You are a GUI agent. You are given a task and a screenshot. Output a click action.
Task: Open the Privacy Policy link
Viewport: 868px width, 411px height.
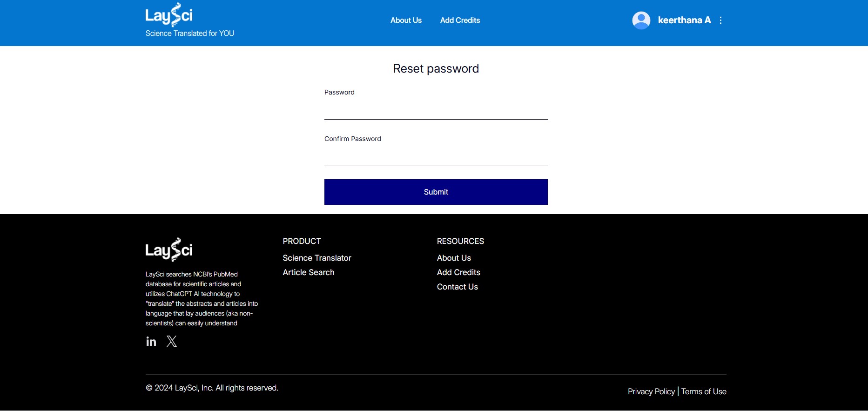point(651,391)
